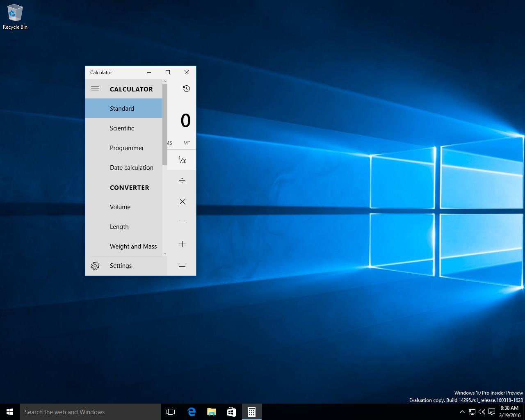This screenshot has height=420, width=525.
Task: Open the calculation history icon
Action: [186, 89]
